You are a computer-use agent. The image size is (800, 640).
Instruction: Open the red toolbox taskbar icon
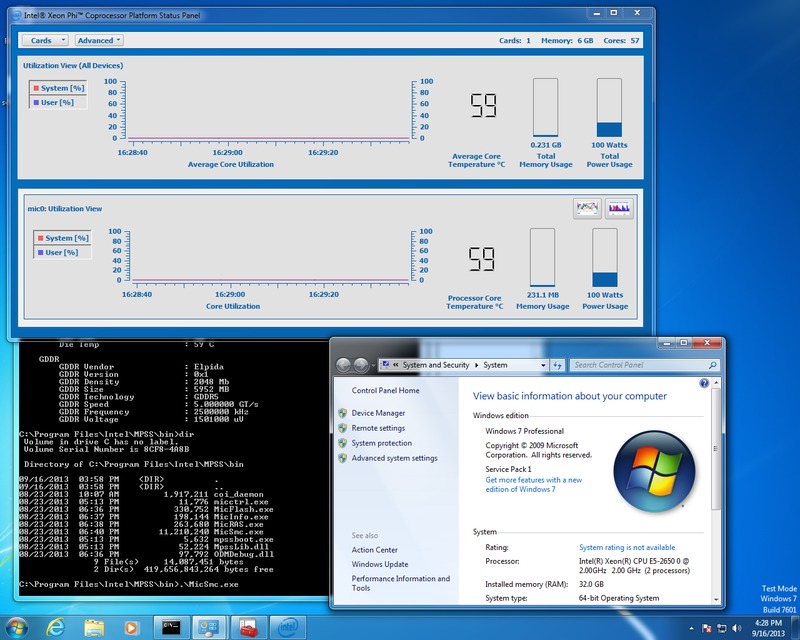(x=249, y=627)
